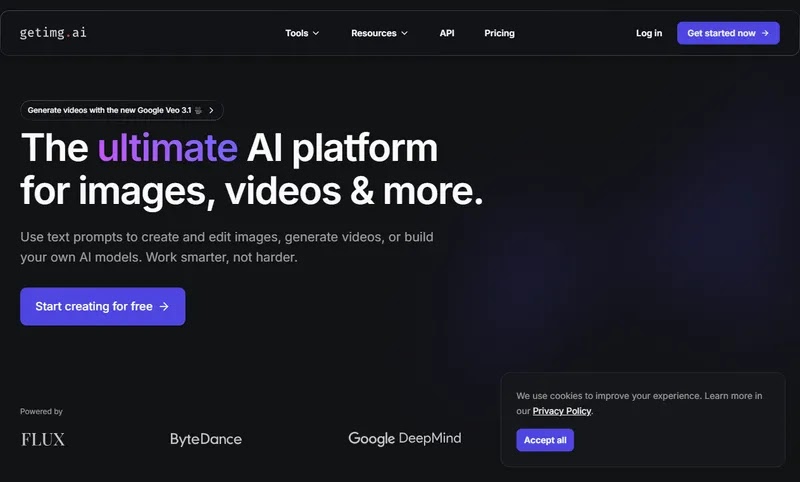Open the API page
Screen dimensions: 800x482
447,33
